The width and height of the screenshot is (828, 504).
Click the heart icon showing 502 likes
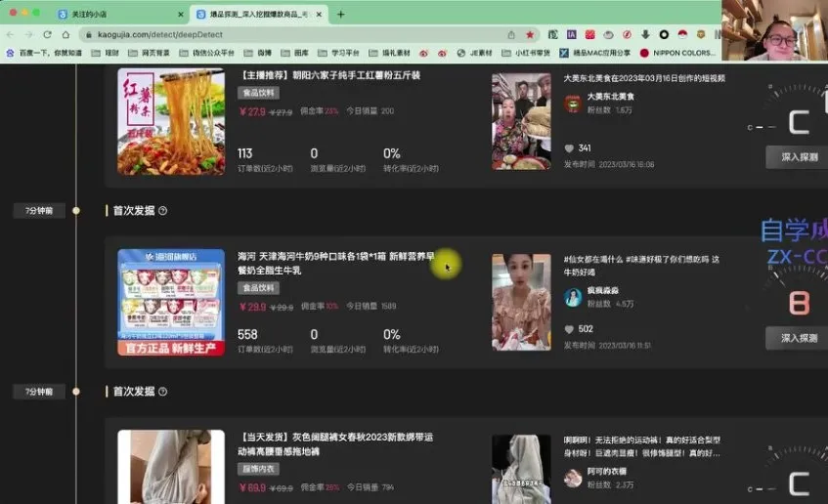pos(570,329)
